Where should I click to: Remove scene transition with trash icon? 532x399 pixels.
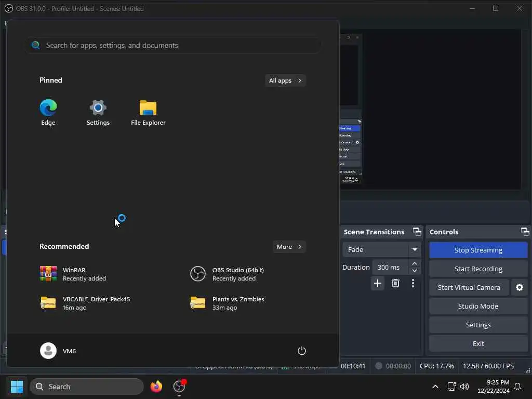395,283
